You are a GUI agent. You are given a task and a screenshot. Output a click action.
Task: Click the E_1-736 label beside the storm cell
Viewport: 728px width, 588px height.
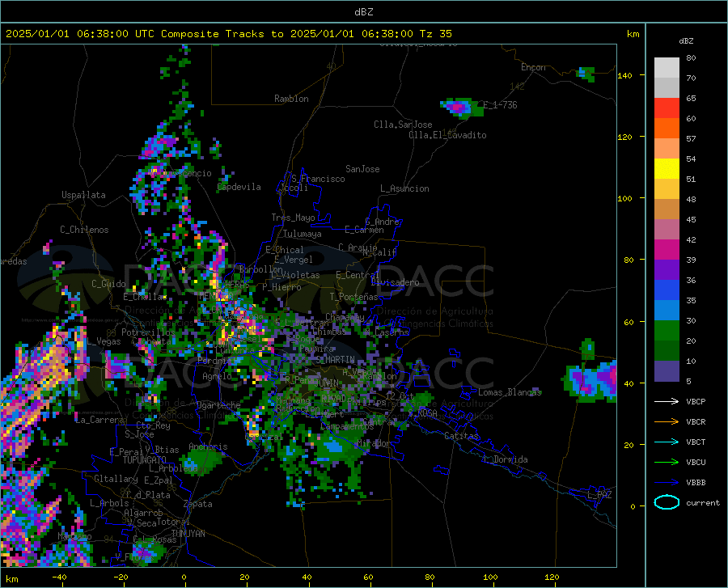pyautogui.click(x=500, y=105)
